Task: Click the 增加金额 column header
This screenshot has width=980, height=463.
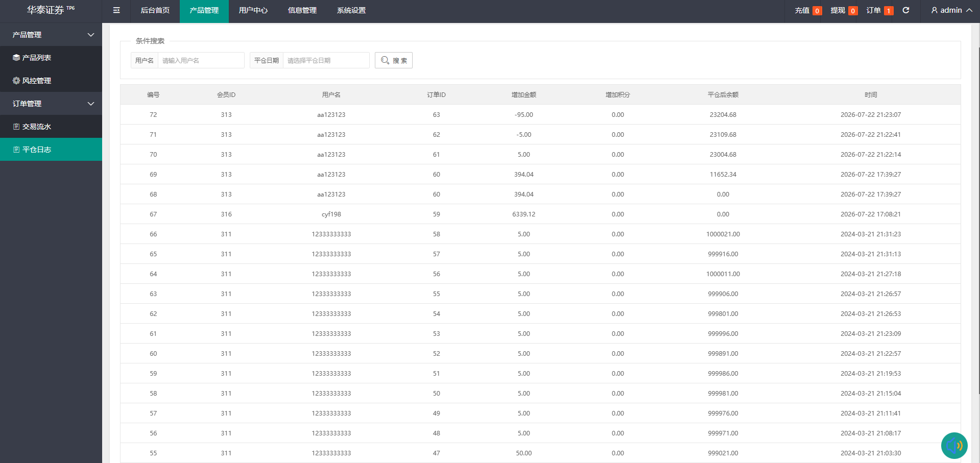Action: point(524,94)
